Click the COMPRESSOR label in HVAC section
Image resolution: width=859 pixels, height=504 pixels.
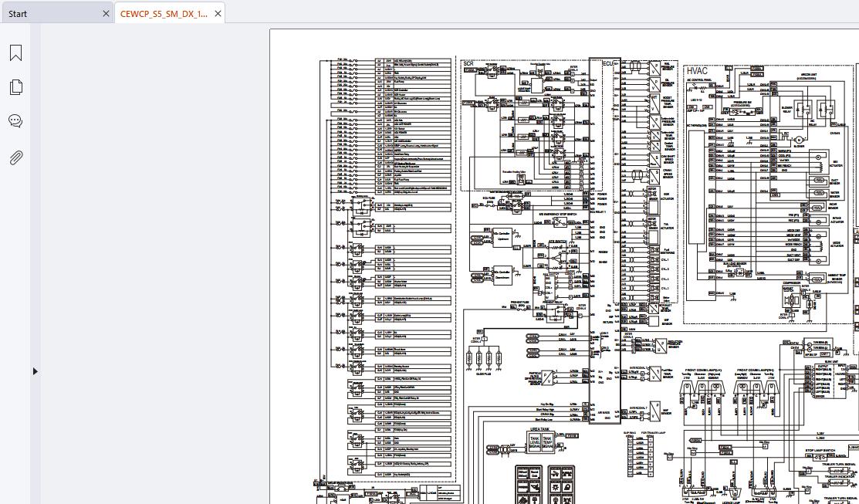tap(792, 283)
